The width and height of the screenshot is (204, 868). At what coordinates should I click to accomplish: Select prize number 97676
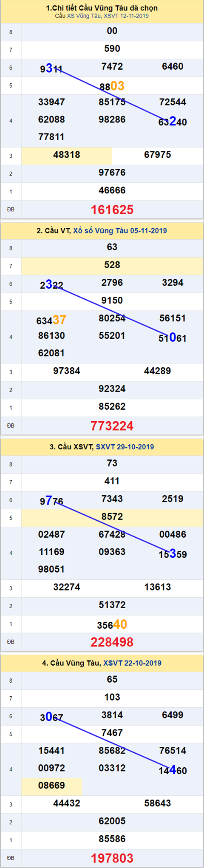(112, 173)
